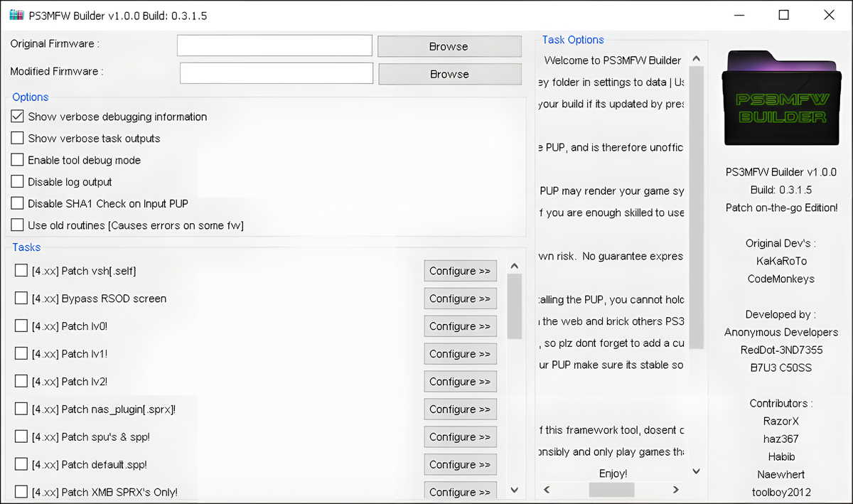Enable Patch XMB SPRX's Only! task
Screen dimensions: 853x504
click(21, 492)
